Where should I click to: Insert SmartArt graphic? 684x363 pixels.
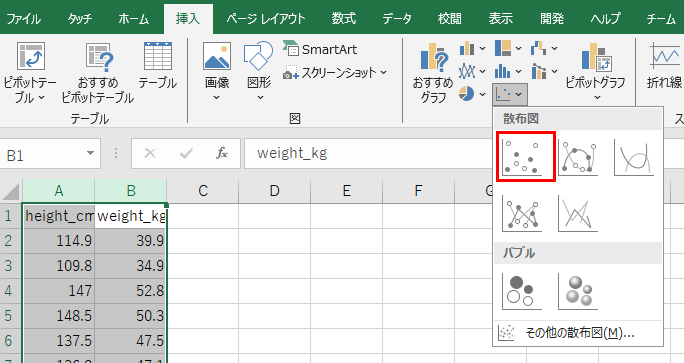[321, 49]
